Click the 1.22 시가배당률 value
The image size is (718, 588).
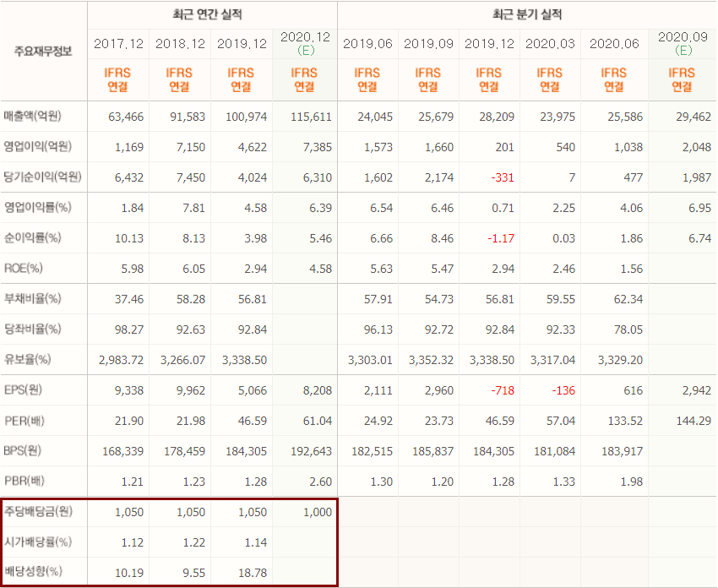pyautogui.click(x=194, y=542)
